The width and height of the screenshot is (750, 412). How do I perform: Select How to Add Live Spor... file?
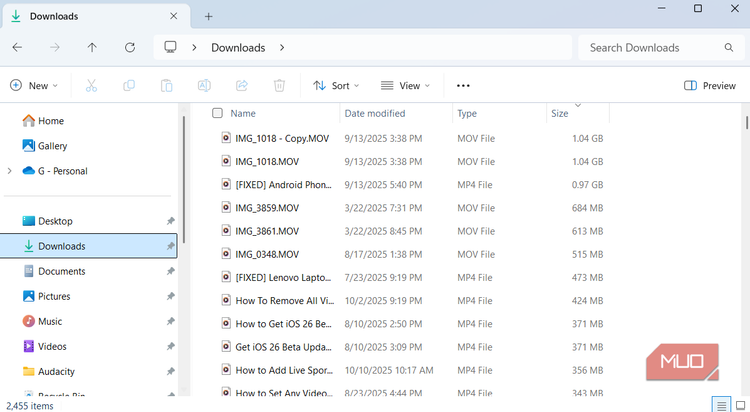pyautogui.click(x=284, y=370)
